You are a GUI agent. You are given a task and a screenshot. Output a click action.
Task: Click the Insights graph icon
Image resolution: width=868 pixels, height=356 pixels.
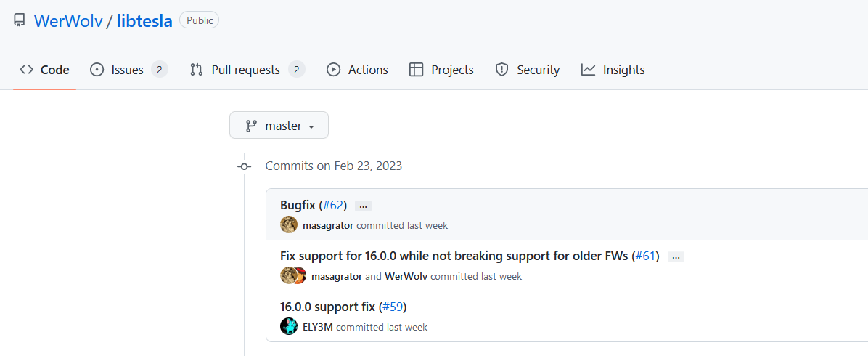(x=588, y=70)
